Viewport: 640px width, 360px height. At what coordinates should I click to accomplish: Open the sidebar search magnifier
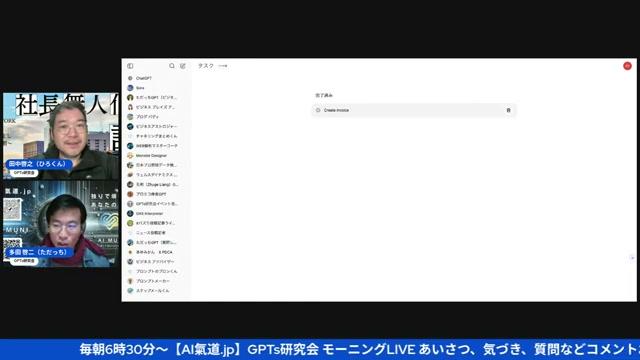click(x=172, y=66)
